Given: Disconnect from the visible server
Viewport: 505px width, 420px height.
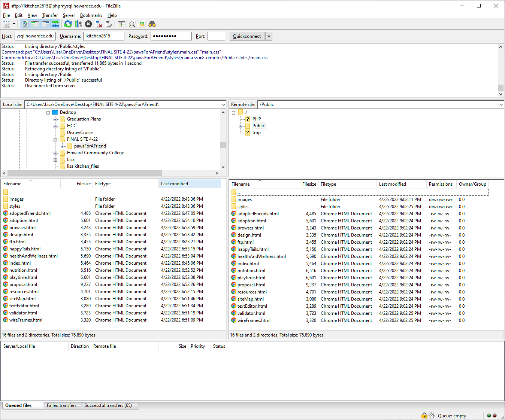Looking at the screenshot, I should (98, 24).
